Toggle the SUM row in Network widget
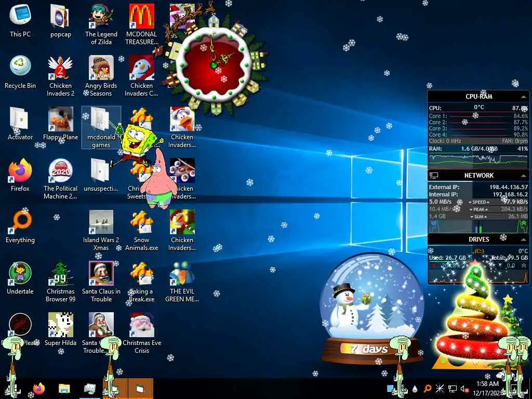The image size is (532, 399). tap(478, 217)
